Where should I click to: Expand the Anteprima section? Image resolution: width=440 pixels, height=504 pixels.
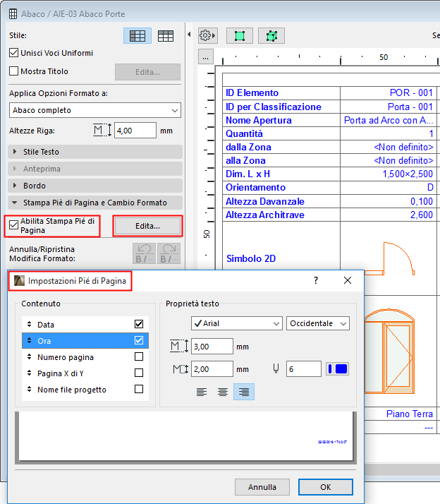[95, 169]
